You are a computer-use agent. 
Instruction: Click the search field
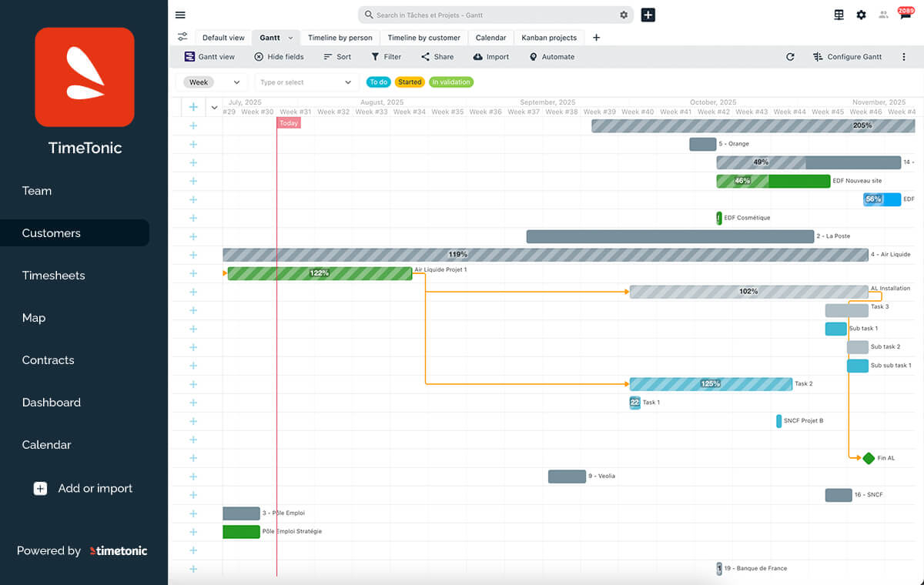pyautogui.click(x=494, y=15)
